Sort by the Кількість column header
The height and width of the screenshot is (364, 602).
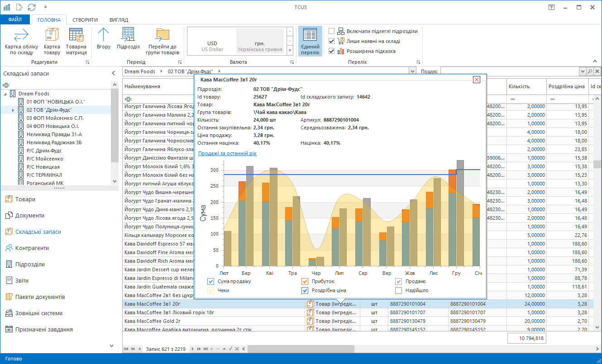tap(526, 86)
